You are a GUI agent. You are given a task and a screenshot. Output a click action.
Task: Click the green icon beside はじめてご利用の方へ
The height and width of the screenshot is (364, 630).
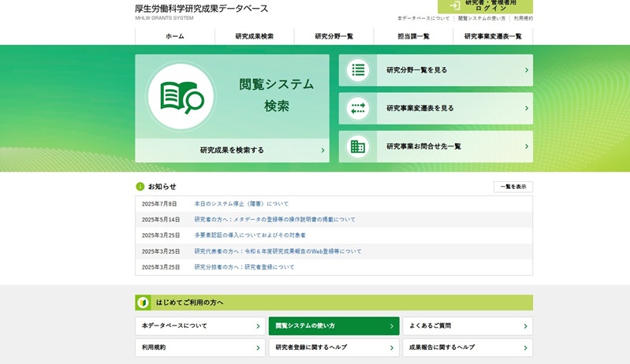coord(143,303)
